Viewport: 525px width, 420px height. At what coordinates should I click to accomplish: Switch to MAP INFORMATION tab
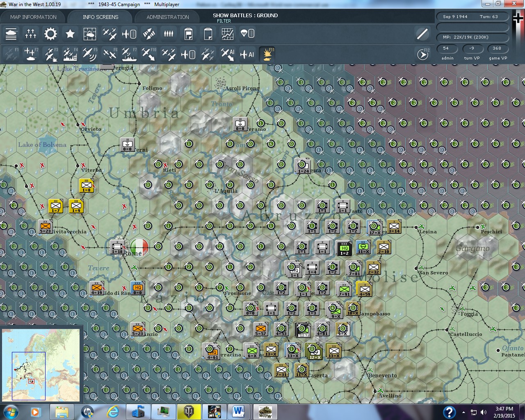[33, 17]
